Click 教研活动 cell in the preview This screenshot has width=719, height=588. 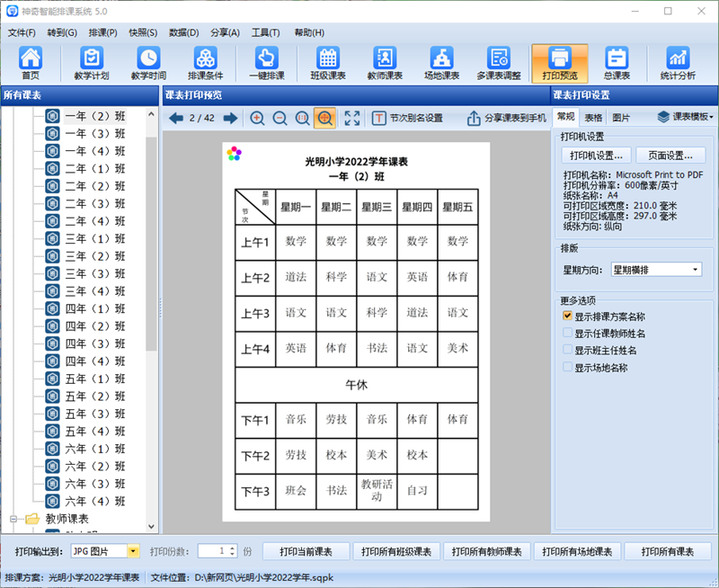(377, 491)
